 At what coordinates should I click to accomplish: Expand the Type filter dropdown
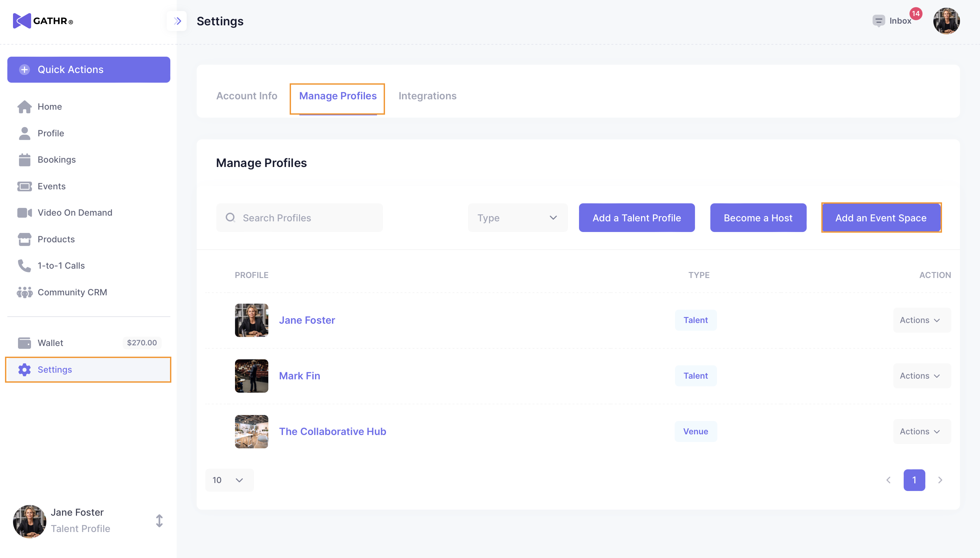pyautogui.click(x=517, y=218)
